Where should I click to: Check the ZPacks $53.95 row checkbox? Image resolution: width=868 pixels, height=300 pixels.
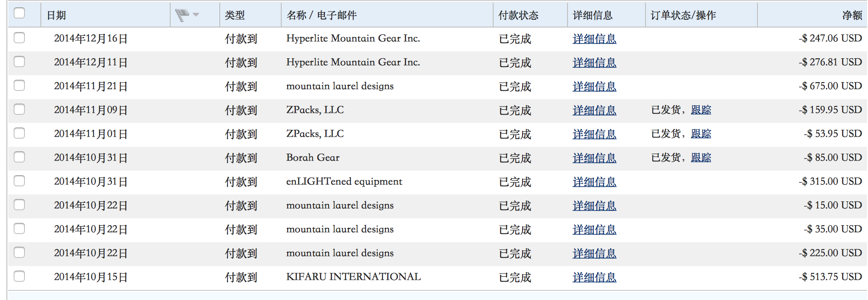[19, 133]
